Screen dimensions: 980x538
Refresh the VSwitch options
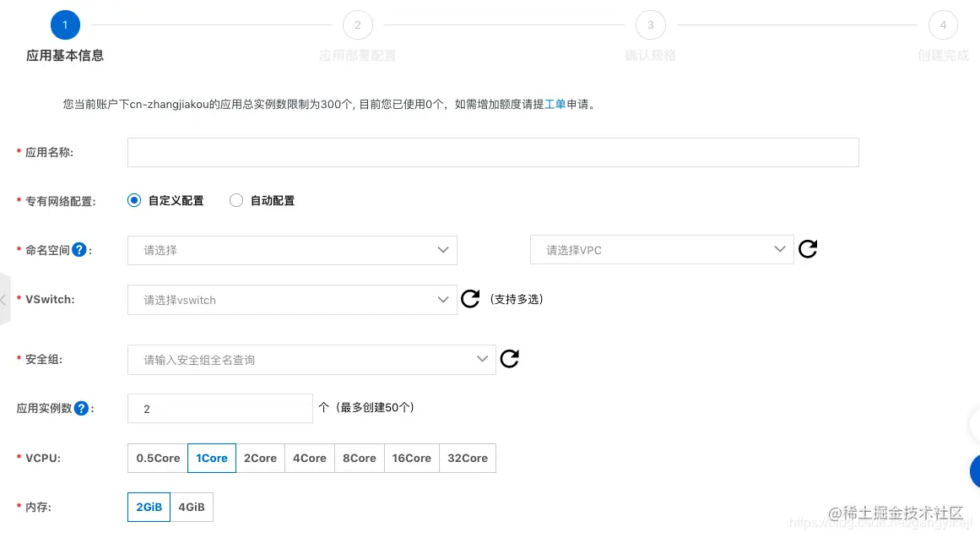470,298
